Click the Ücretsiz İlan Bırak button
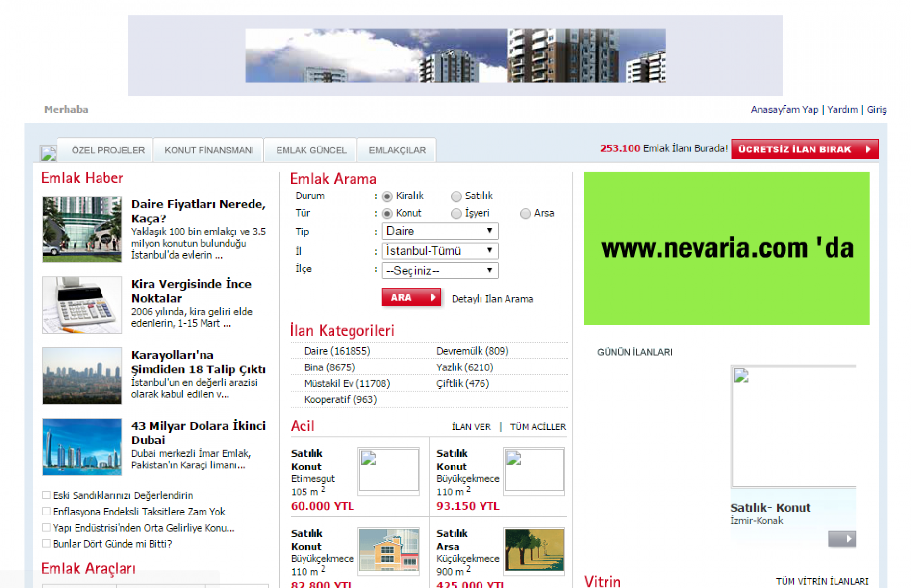911x588 pixels. pos(804,149)
